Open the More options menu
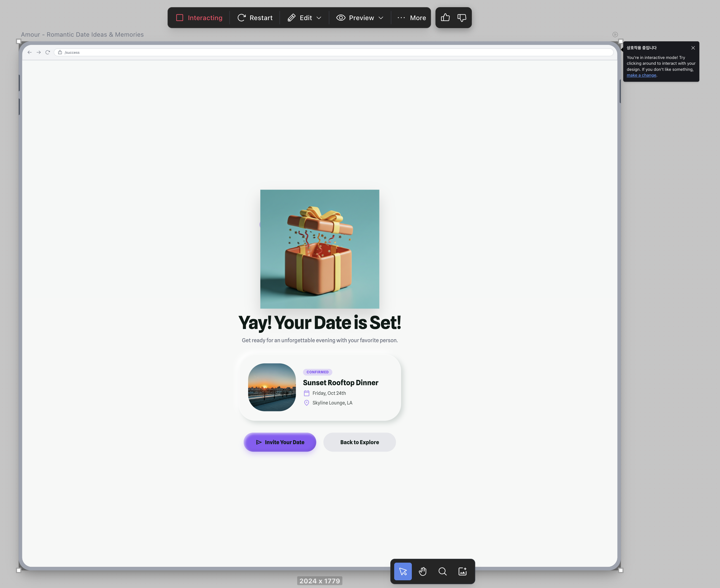This screenshot has height=588, width=720. click(411, 18)
